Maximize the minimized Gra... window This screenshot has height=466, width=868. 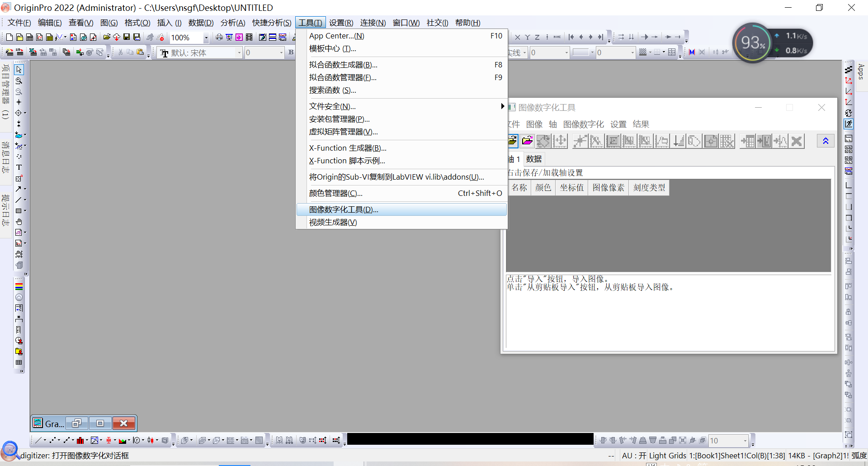point(100,423)
